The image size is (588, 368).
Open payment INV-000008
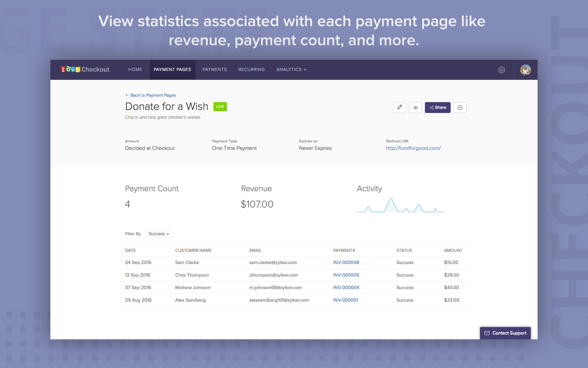pos(346,262)
